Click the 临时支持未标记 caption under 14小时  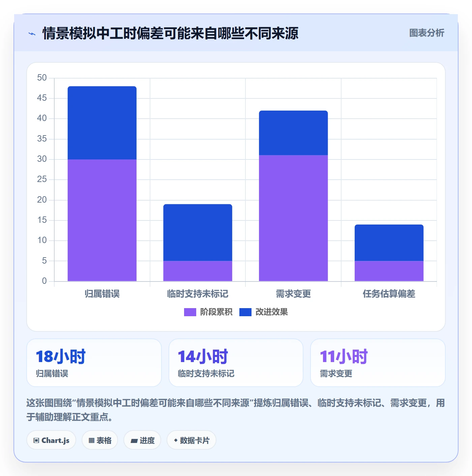206,374
